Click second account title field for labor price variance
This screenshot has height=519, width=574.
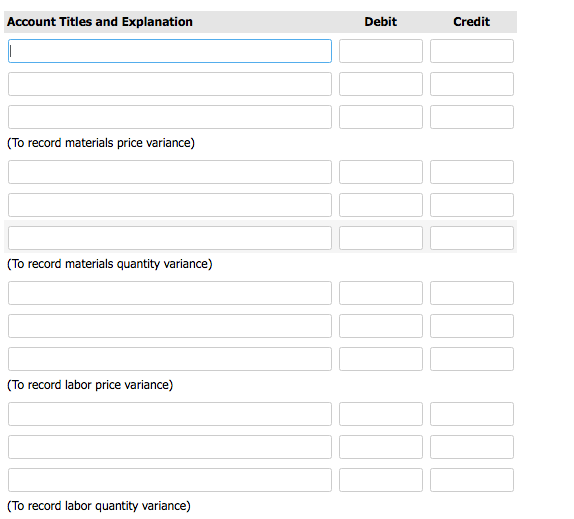(170, 326)
